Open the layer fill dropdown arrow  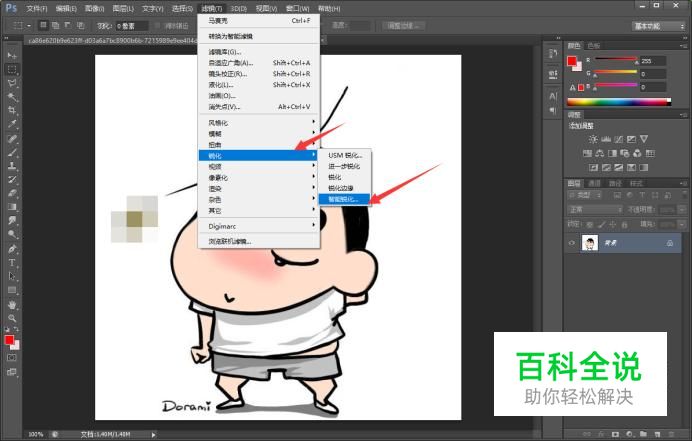(x=682, y=224)
